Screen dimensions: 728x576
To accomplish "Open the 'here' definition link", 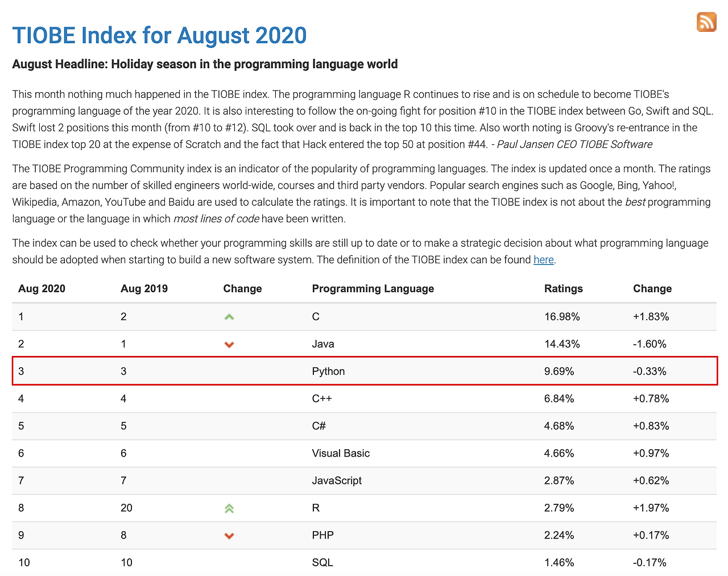I will [543, 260].
